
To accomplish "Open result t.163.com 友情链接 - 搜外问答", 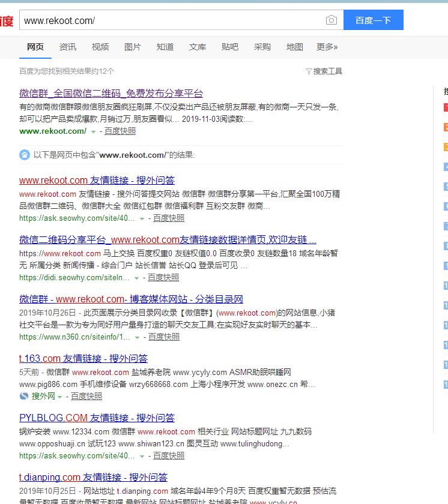I will (83, 359).
